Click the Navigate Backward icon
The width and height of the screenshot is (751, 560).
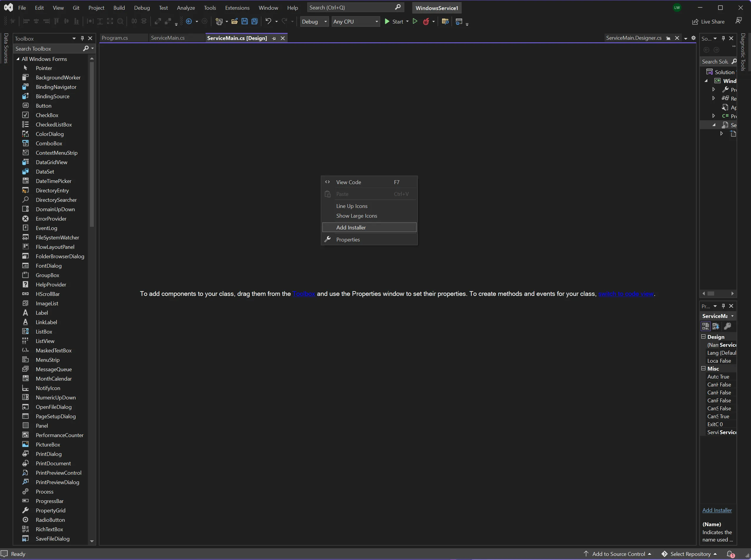[189, 21]
